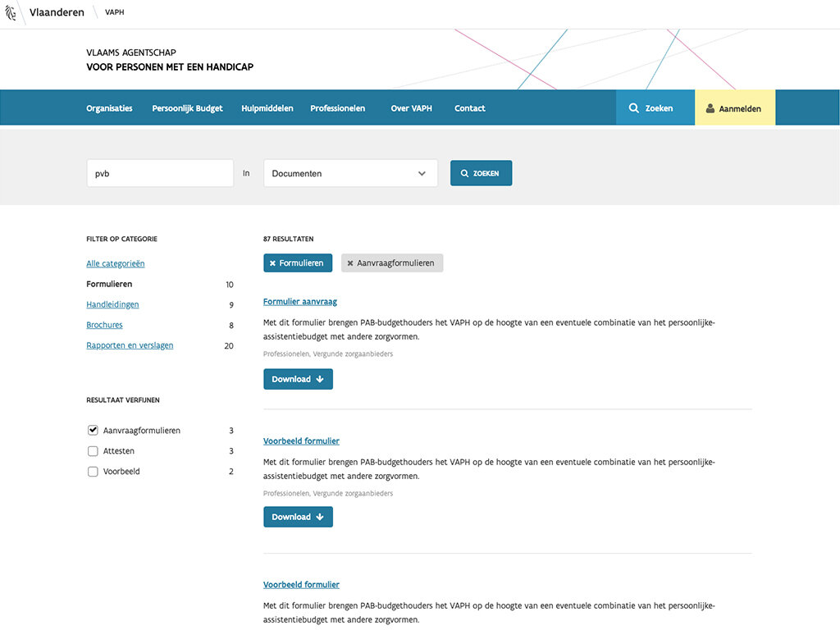
Task: Select the Alle categorieën link
Action: (x=116, y=264)
